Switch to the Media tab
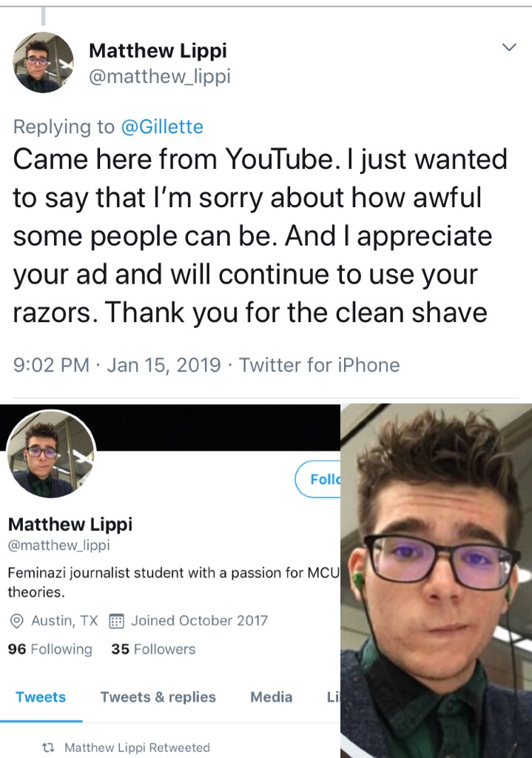Image resolution: width=532 pixels, height=758 pixels. [271, 697]
